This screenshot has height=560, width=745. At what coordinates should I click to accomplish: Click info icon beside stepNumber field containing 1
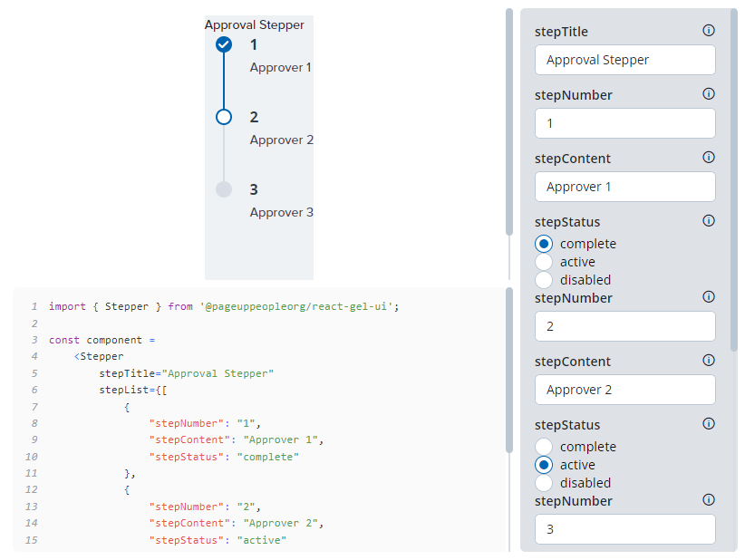point(709,94)
